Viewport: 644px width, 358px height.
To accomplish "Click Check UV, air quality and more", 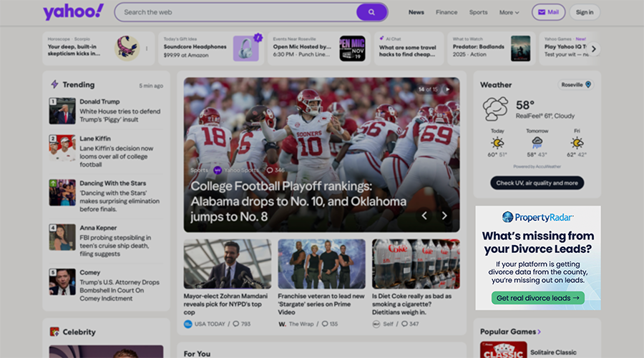I will pos(537,183).
